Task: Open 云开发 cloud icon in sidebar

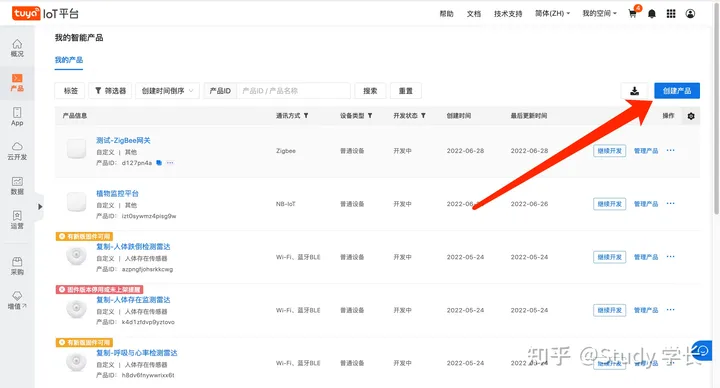Action: click(x=17, y=151)
